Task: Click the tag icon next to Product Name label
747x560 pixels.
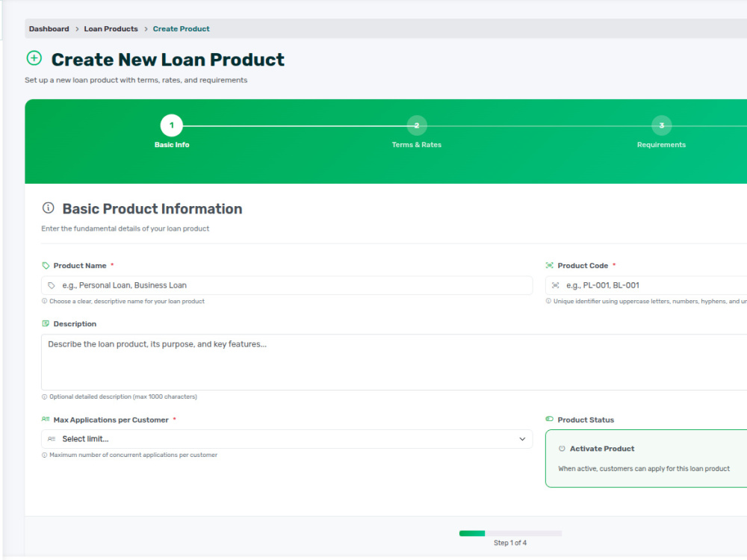Action: tap(46, 265)
